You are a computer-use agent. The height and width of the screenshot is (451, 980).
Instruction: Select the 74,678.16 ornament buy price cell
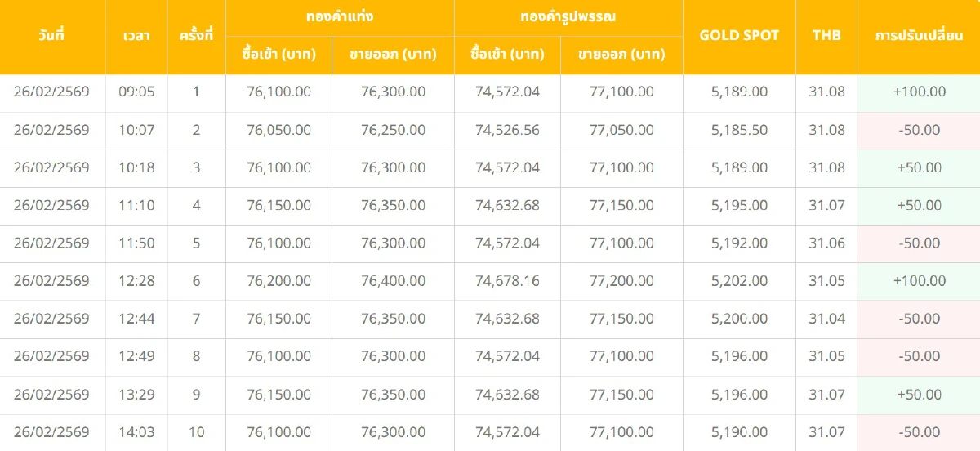coord(507,281)
